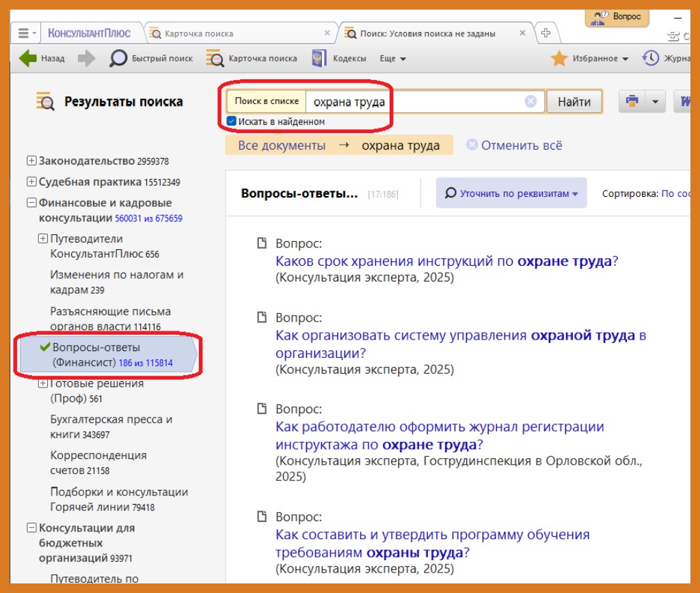Expand the Законодательство tree node

pos(31,161)
